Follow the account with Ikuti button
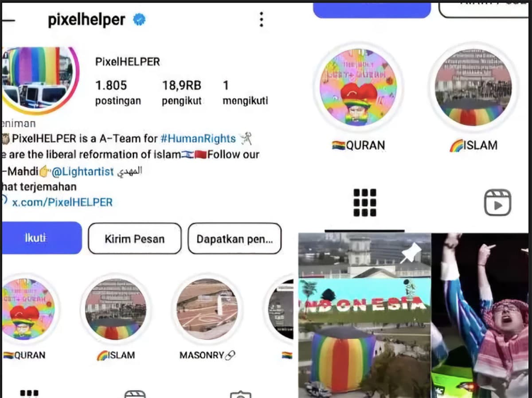The image size is (532, 398). pyautogui.click(x=42, y=238)
